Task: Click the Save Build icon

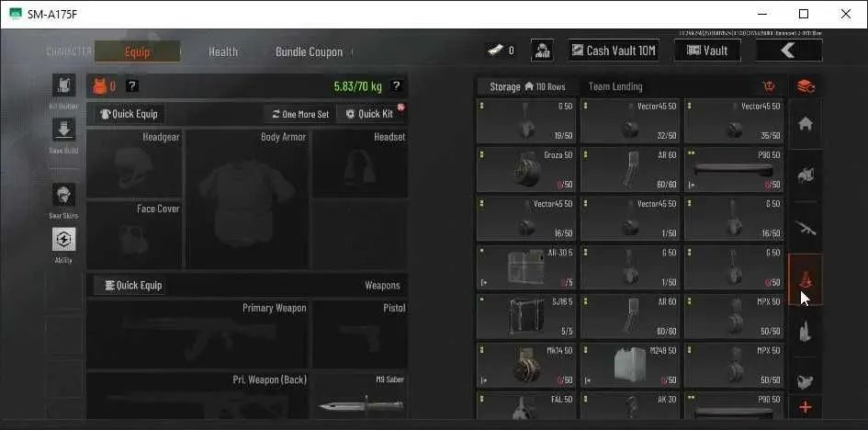Action: coord(63,130)
